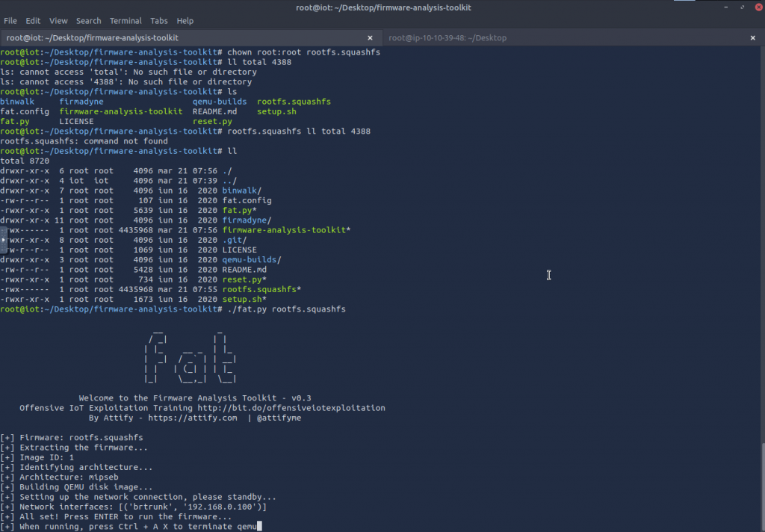The image size is (765, 532).
Task: Click the FAT ASCII art logo
Action: pos(191,356)
